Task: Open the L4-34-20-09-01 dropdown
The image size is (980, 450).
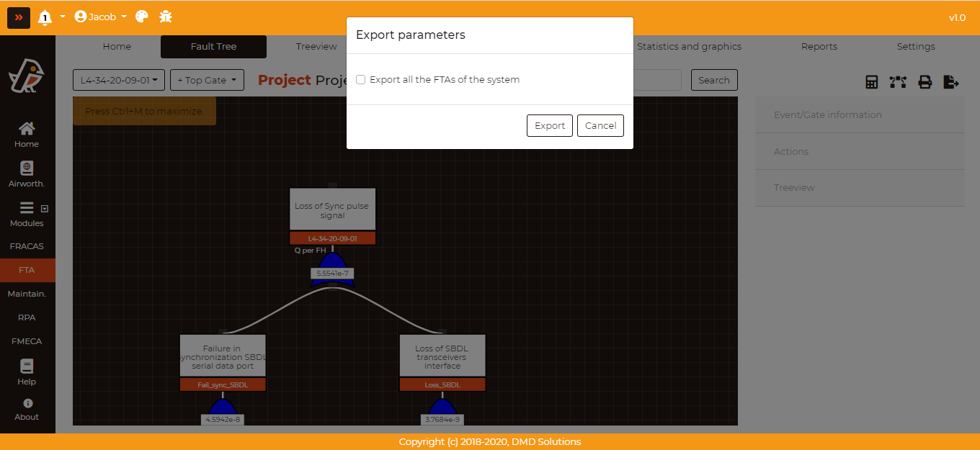Action: 119,80
